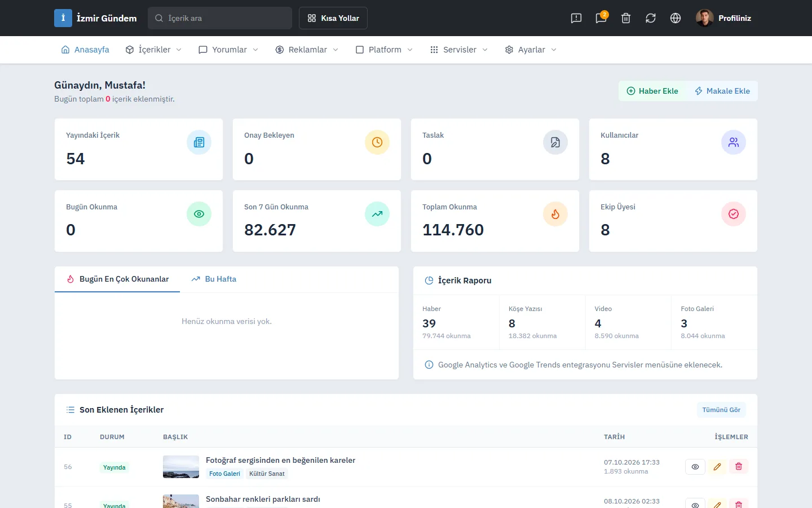Focus the İçerik ara search field
812x508 pixels.
pos(220,18)
